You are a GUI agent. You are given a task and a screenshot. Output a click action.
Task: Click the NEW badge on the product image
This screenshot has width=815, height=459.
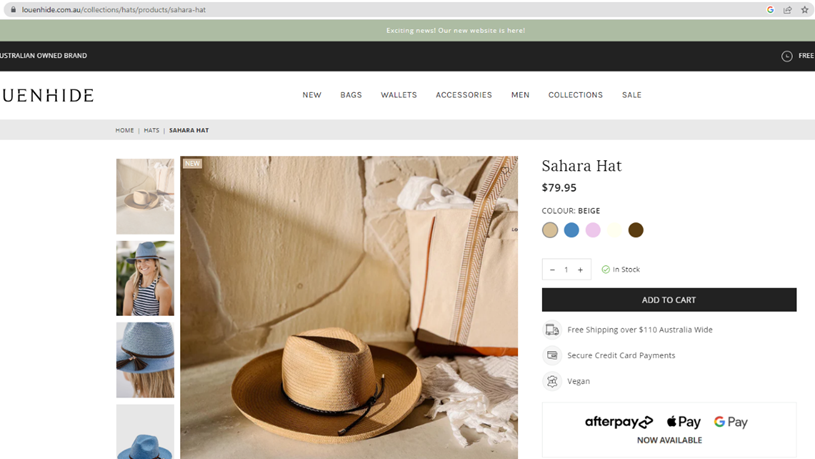pyautogui.click(x=192, y=163)
